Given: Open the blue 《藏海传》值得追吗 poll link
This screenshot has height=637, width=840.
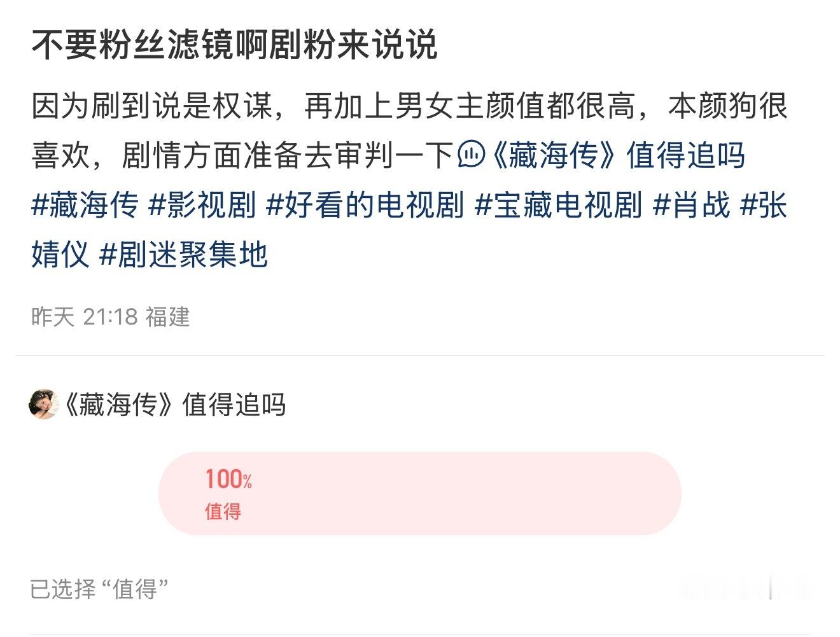Looking at the screenshot, I should [616, 155].
